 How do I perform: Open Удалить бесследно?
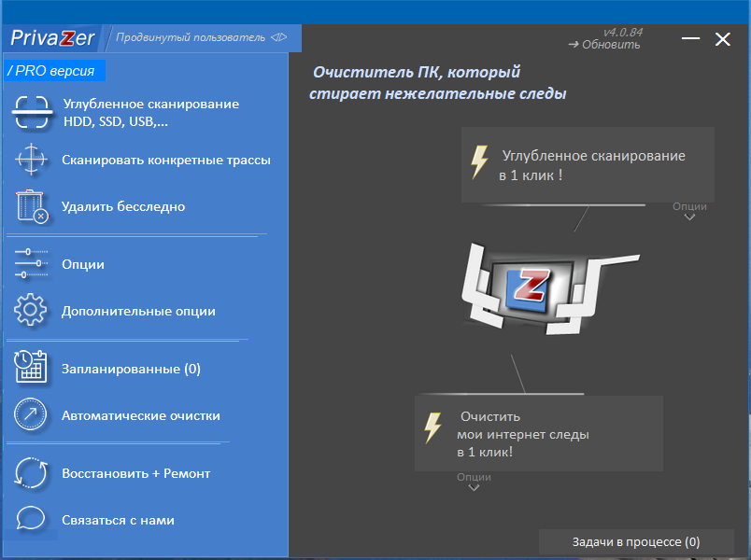click(123, 207)
